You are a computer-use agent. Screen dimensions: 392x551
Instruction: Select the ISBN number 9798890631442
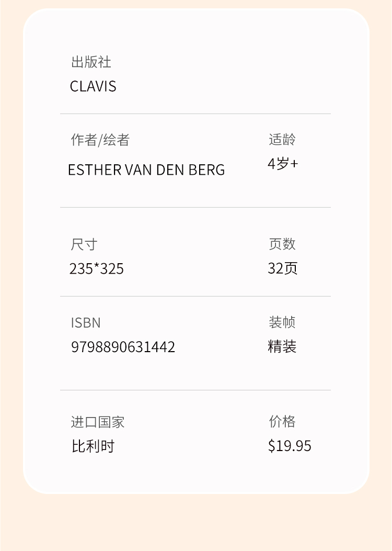coord(123,347)
